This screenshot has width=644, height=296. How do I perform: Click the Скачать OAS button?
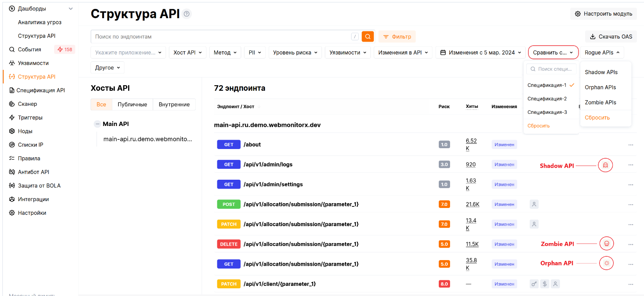pyautogui.click(x=611, y=36)
